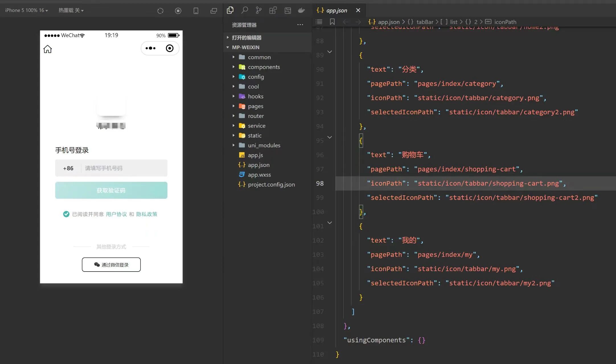616x364 pixels.
Task: Open the source control branch icon
Action: tap(258, 11)
